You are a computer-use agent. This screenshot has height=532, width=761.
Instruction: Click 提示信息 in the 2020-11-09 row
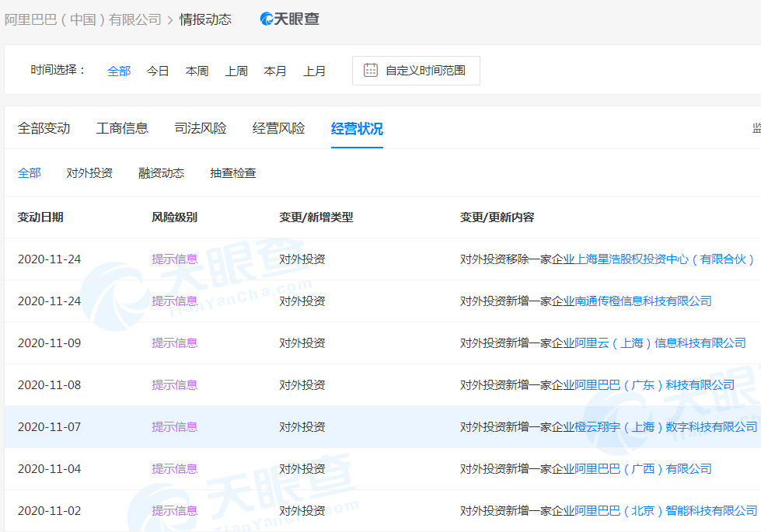(175, 343)
